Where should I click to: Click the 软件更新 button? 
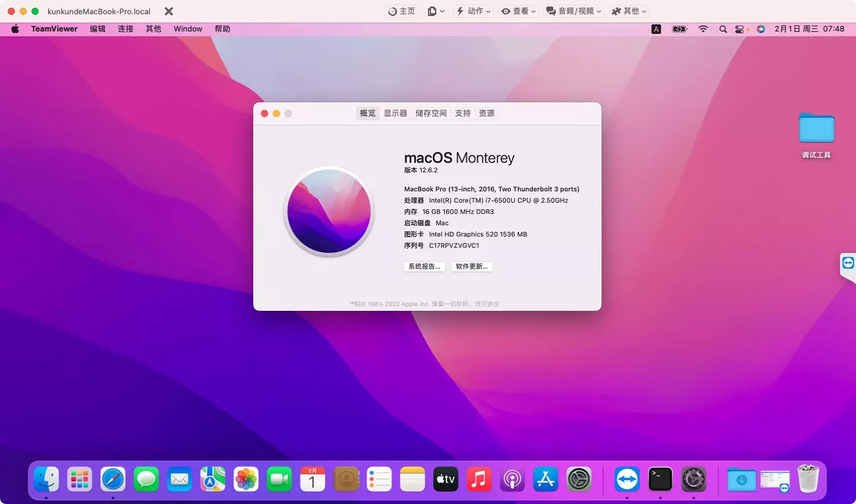point(471,267)
